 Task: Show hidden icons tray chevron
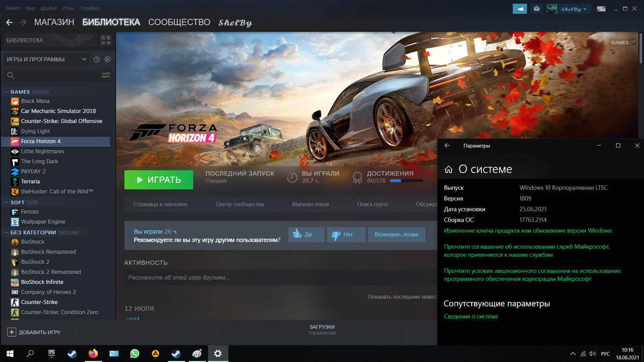[572, 354]
